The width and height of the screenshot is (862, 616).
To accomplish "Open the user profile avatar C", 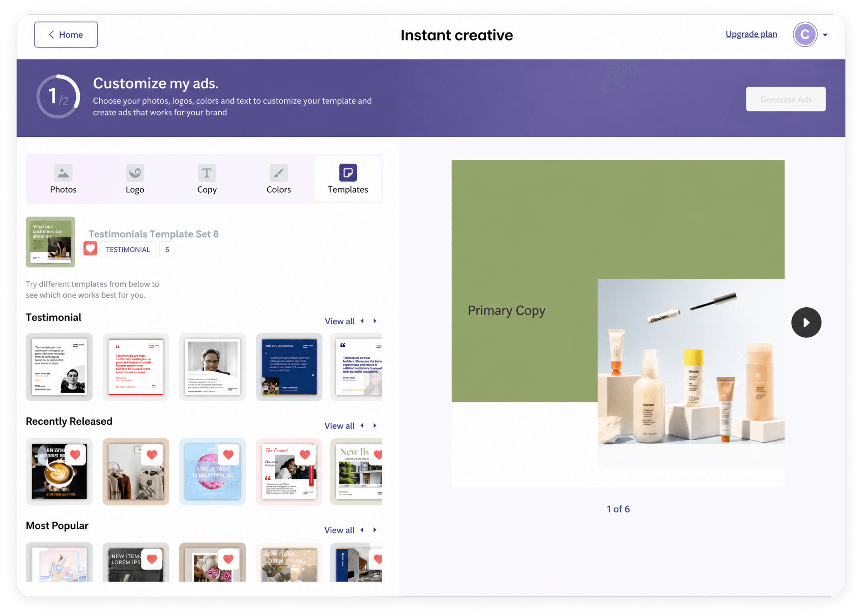I will (805, 35).
